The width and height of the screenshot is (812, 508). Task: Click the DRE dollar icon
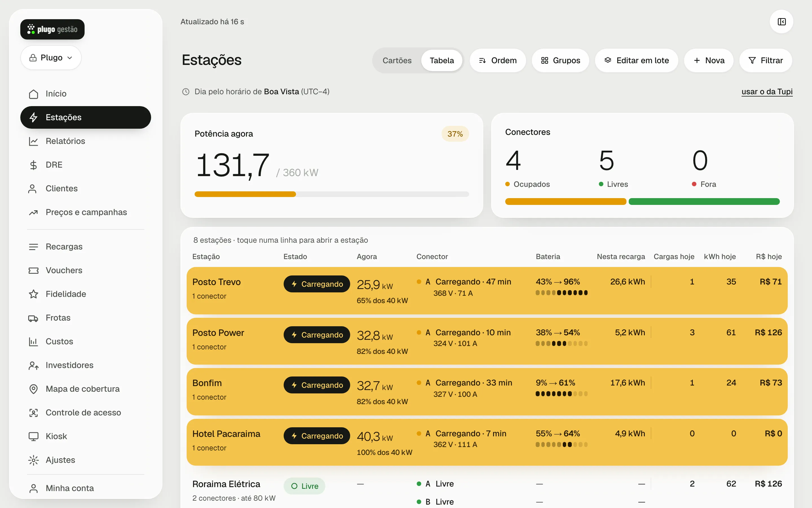(33, 165)
